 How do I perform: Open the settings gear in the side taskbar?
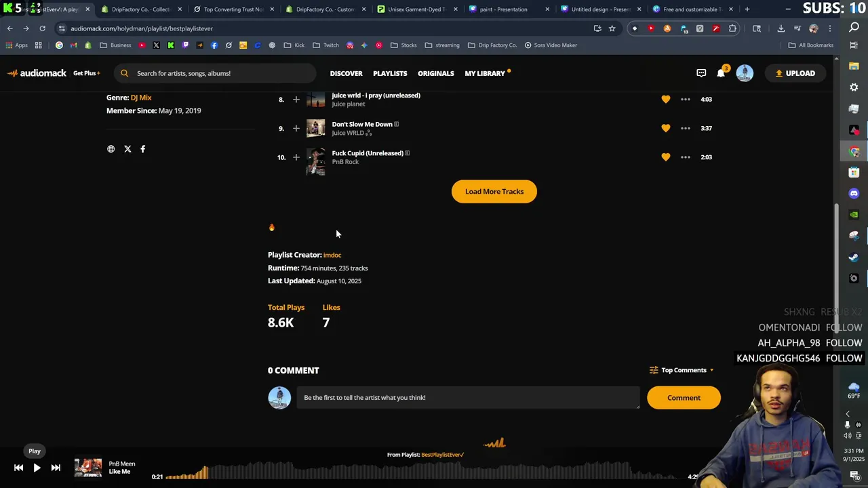click(854, 87)
